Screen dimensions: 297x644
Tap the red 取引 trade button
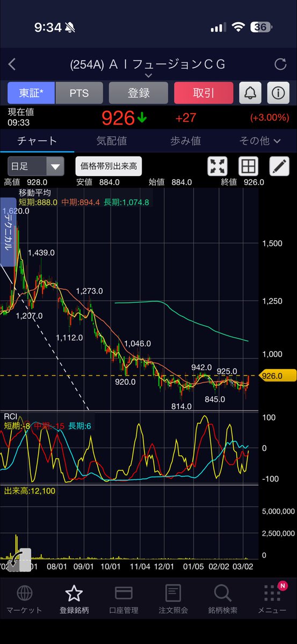point(204,93)
